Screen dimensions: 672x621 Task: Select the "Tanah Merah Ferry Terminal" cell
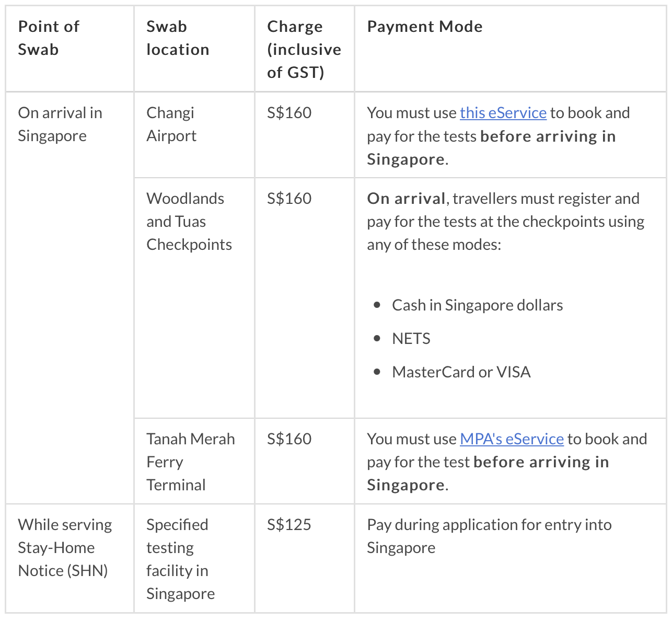(x=190, y=462)
